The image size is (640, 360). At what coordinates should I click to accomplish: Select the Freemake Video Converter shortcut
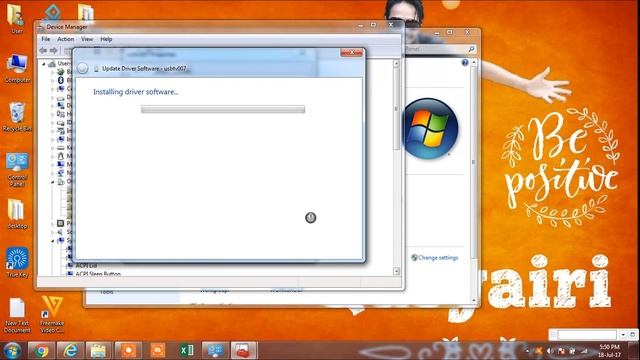[x=52, y=315]
